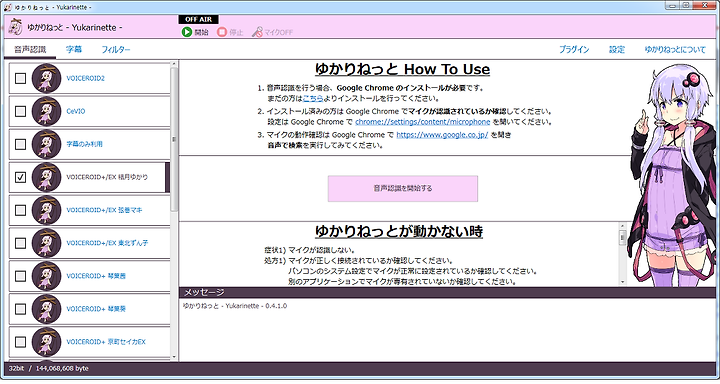Click the VOICEROID+/EX 弦巻マキ label
The image size is (720, 384).
[x=104, y=210]
